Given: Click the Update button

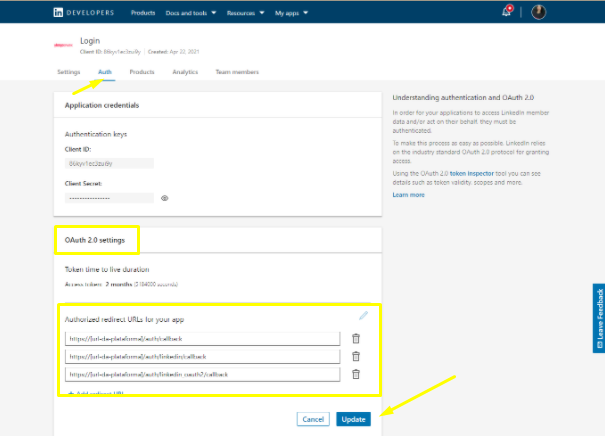Looking at the screenshot, I should (353, 419).
